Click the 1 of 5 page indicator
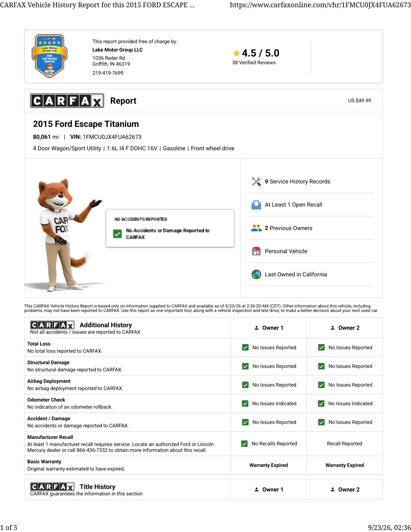Image resolution: width=411 pixels, height=532 pixels. click(x=9, y=528)
